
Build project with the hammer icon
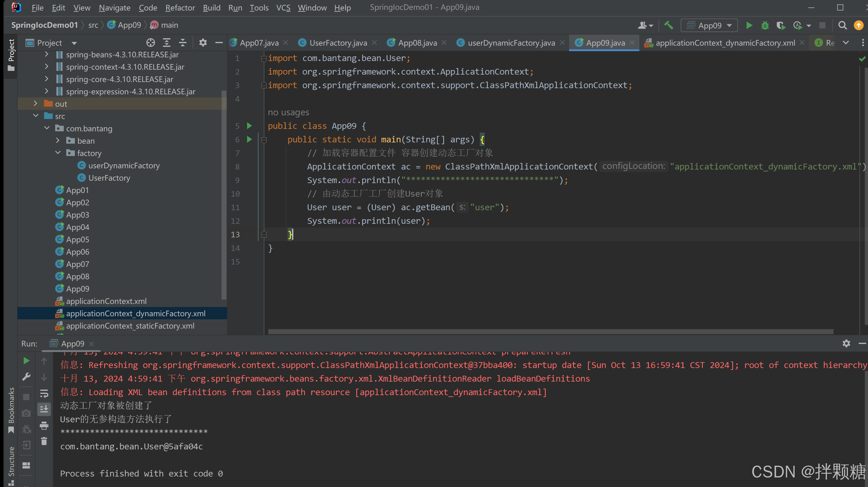tap(669, 26)
